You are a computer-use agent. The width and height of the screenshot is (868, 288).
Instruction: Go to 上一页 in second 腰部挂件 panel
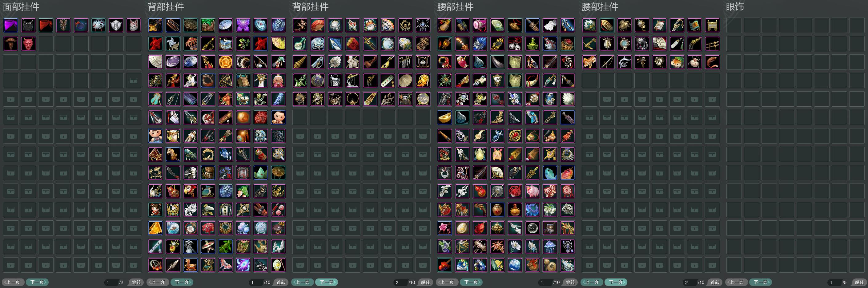(592, 282)
